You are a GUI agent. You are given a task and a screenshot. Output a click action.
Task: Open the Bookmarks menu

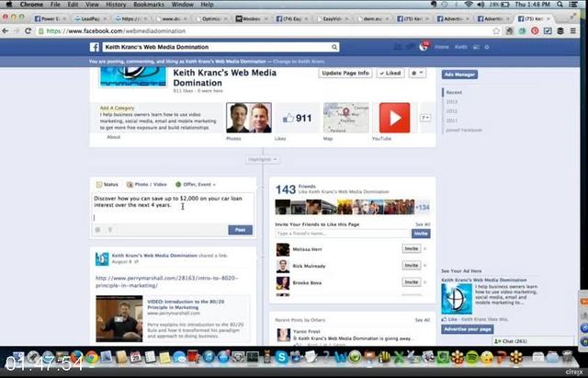[x=149, y=5]
